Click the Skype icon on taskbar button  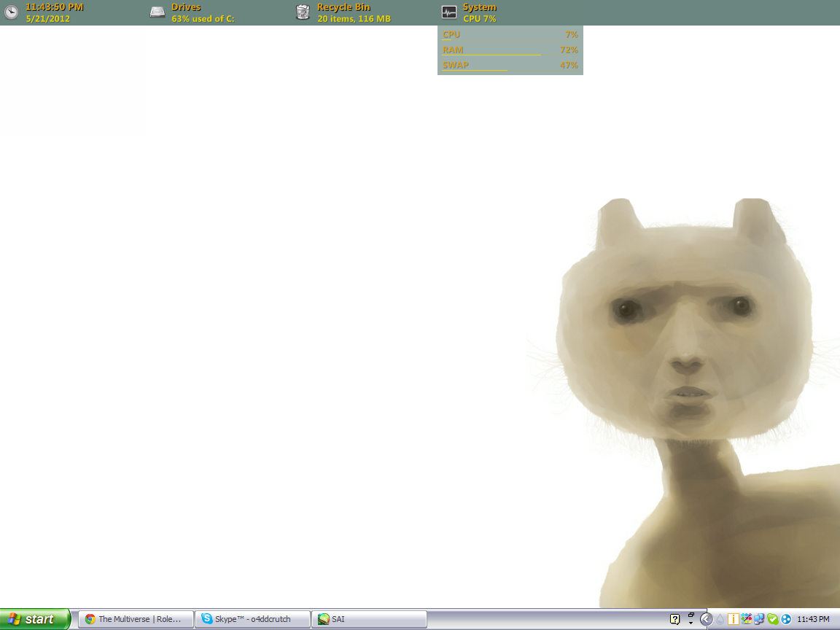(x=207, y=619)
